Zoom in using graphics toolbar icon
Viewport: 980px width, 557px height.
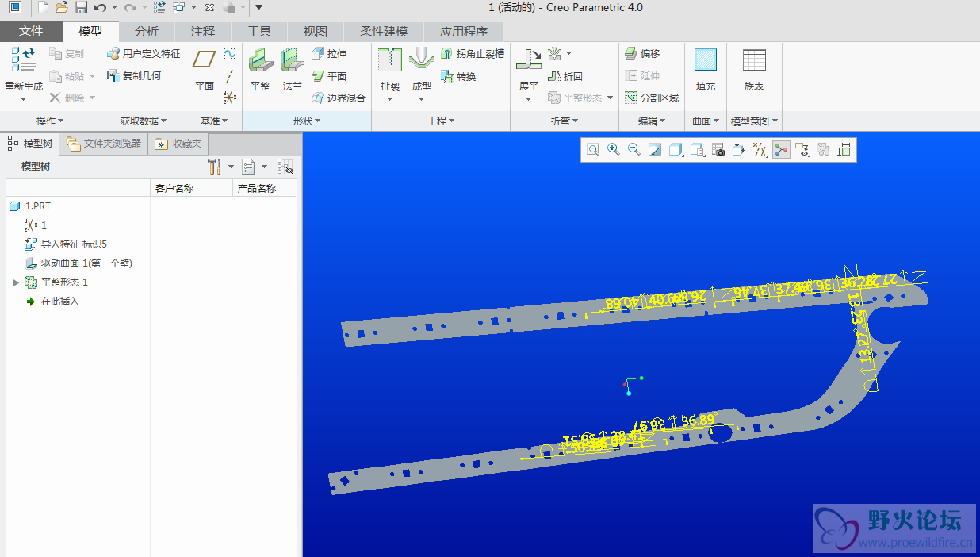tap(614, 149)
